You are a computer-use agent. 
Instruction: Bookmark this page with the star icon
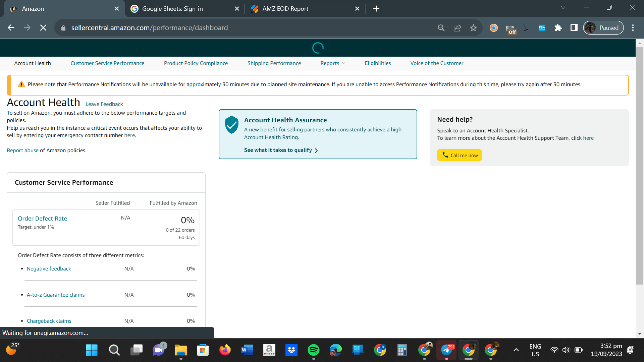pos(473,28)
